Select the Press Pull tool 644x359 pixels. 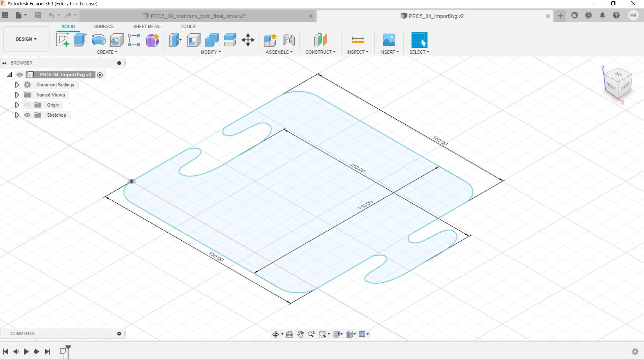[175, 40]
